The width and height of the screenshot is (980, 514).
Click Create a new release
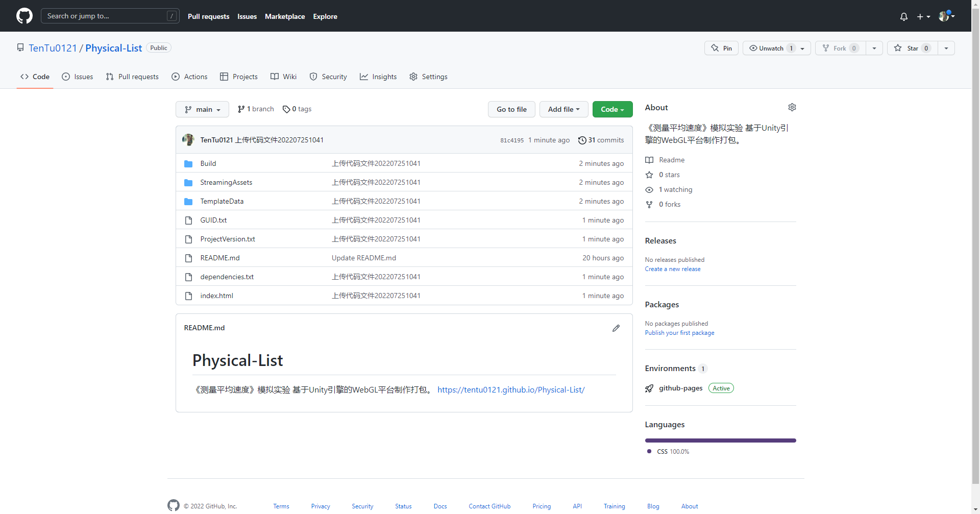pyautogui.click(x=673, y=269)
